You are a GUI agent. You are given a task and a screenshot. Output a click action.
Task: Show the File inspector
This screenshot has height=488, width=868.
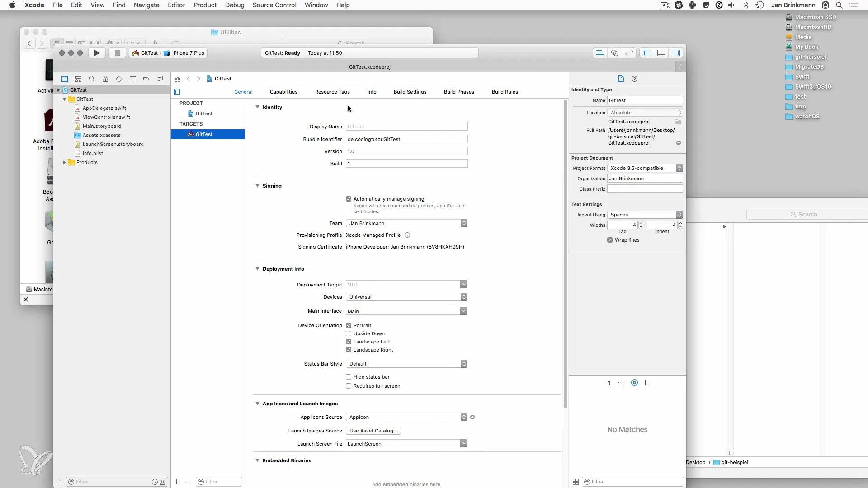coord(621,79)
